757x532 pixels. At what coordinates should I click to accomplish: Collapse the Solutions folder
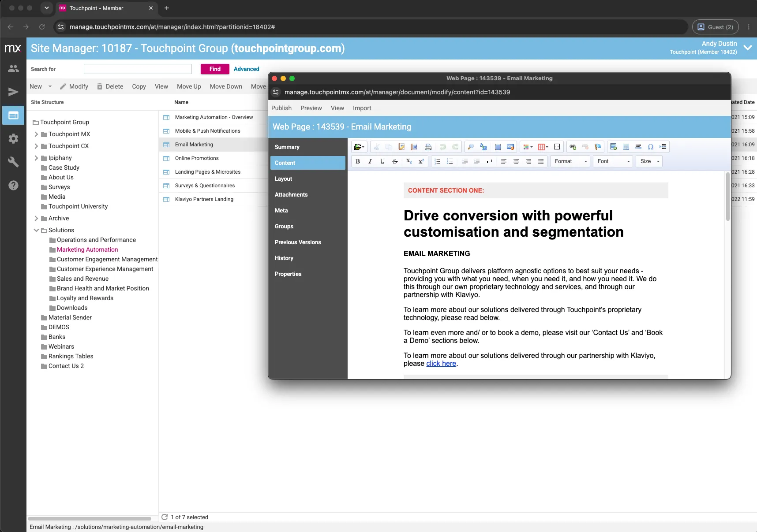pyautogui.click(x=36, y=230)
